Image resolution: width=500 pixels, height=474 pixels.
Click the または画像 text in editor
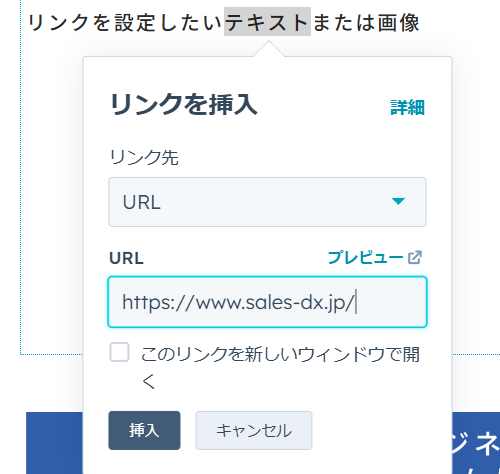coord(366,23)
